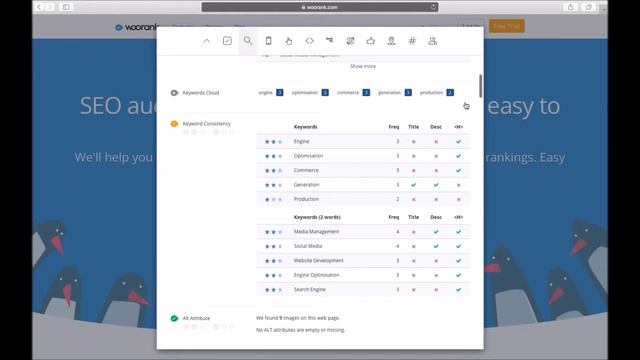The width and height of the screenshot is (640, 360).
Task: Select the SEO magnifying glass section icon
Action: click(248, 41)
